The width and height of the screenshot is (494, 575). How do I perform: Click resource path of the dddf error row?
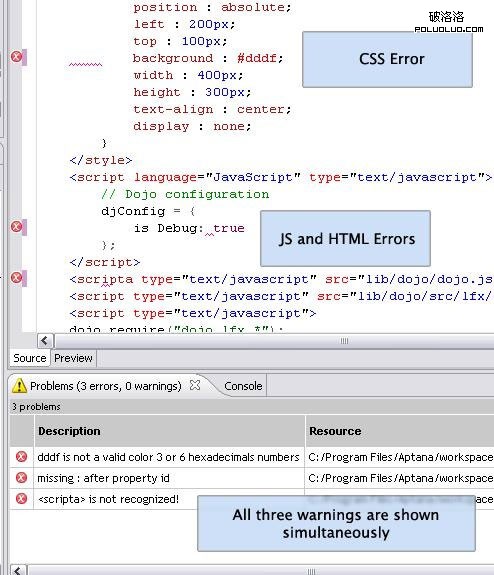click(400, 457)
